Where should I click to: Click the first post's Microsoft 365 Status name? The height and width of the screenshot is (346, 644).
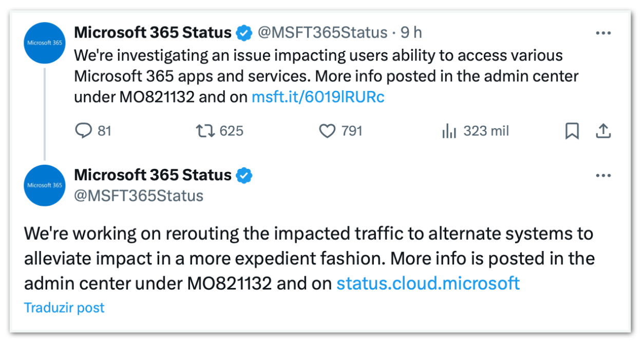[x=153, y=33]
